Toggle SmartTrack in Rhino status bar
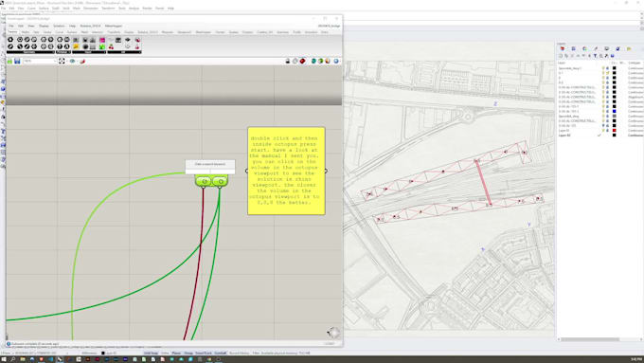Viewport: 644px width, 363px height. (x=204, y=354)
